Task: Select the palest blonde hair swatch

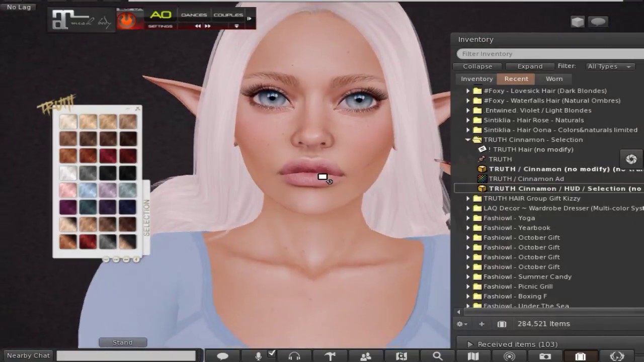Action: (68, 122)
